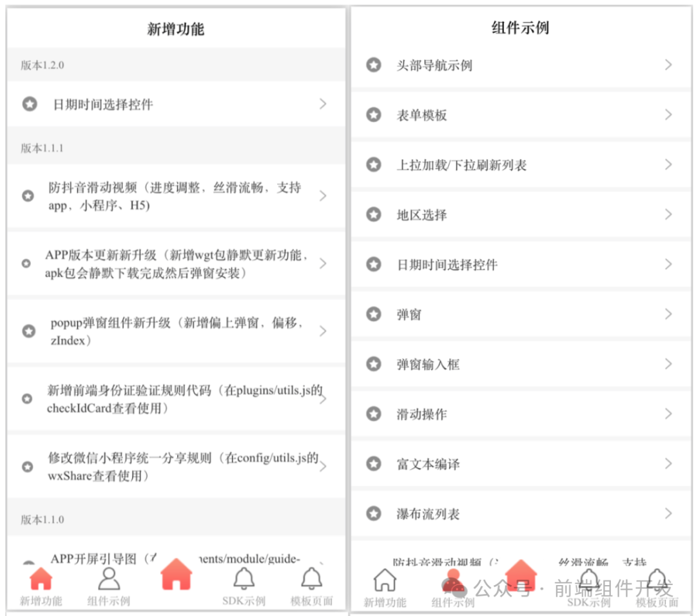Select 组件示例 tab label on 新增功能 screen
The height and width of the screenshot is (616, 696).
pos(109,601)
